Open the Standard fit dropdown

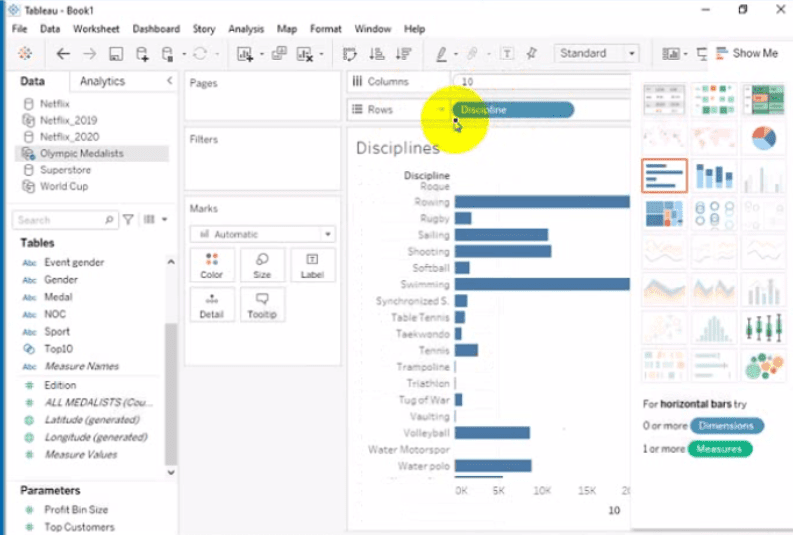point(597,53)
